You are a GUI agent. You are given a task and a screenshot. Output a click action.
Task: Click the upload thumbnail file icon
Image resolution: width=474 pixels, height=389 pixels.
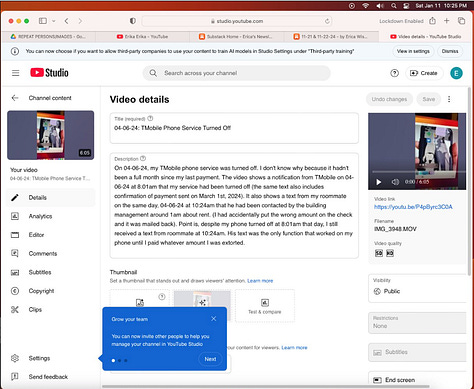tap(140, 302)
